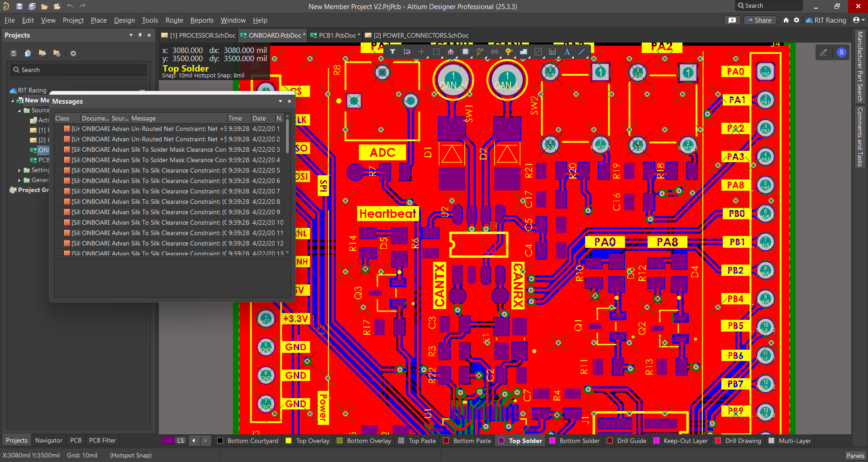
Task: Click the Undo arrow icon
Action: point(70,6)
